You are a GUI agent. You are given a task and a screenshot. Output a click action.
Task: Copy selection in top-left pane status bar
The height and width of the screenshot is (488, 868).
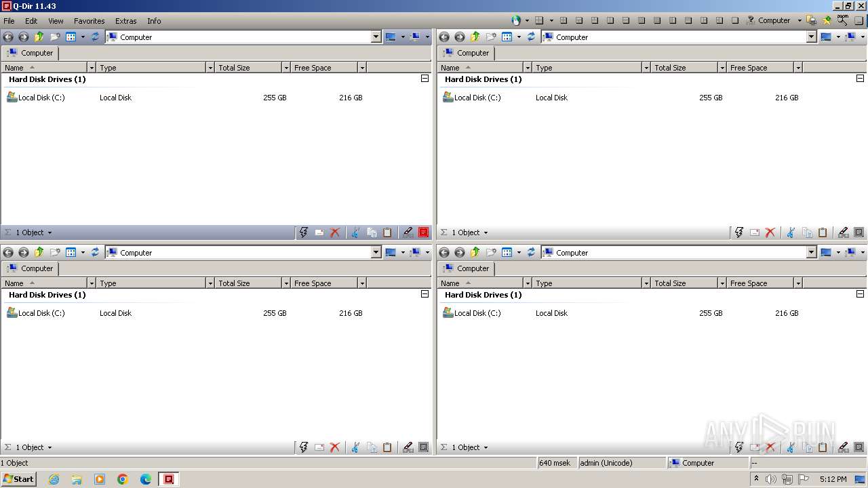[372, 232]
